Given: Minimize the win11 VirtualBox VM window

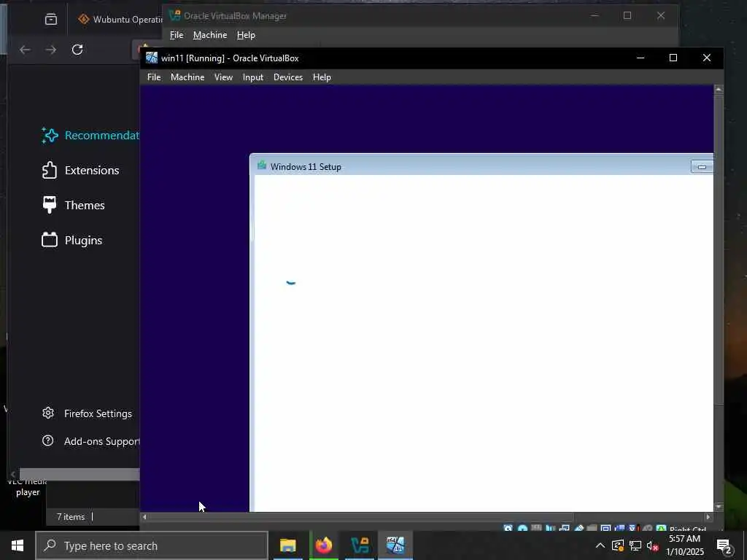Looking at the screenshot, I should pos(640,58).
